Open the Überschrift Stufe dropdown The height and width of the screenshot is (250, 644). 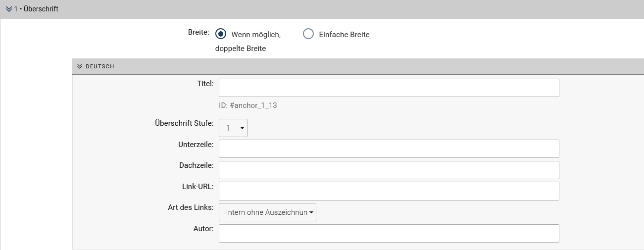tap(233, 128)
